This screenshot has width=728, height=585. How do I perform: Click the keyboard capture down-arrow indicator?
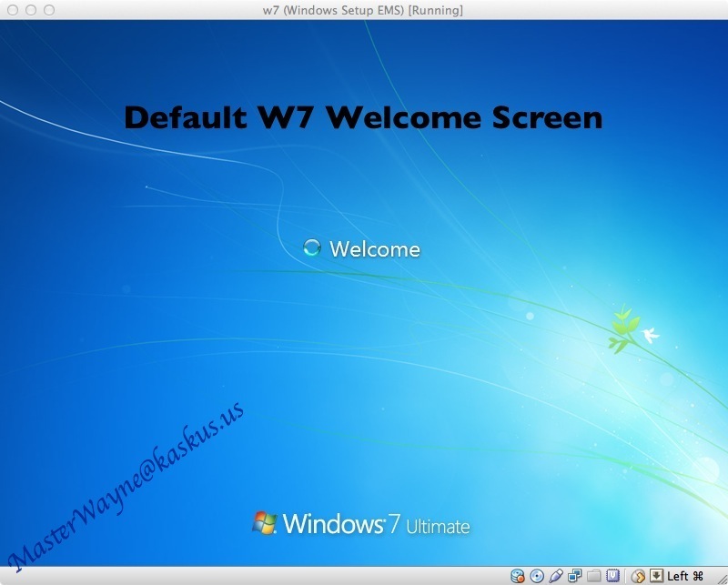[655, 576]
